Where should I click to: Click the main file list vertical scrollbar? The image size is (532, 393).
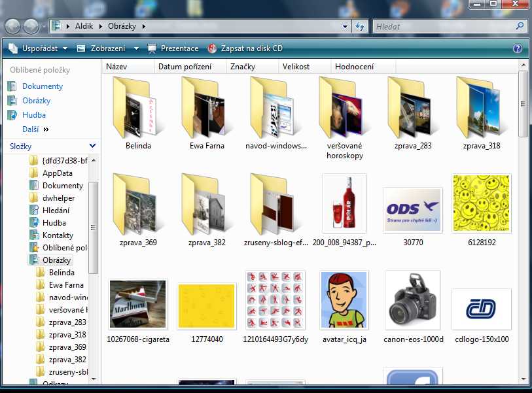[x=523, y=229]
